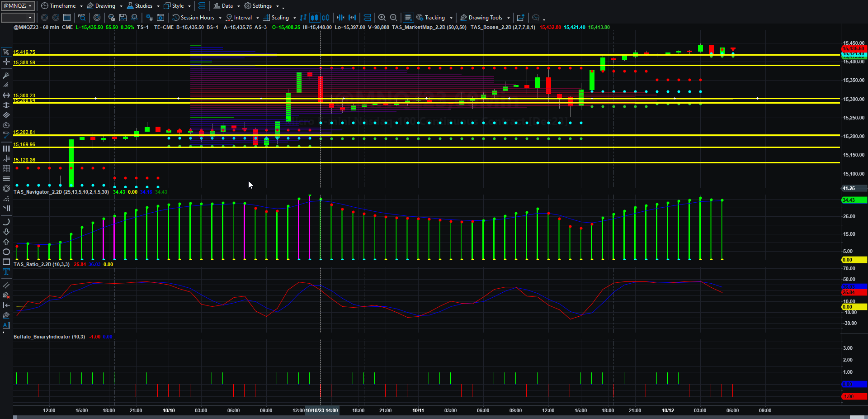868x419 pixels.
Task: Select the rectangle drawing tool
Action: point(6,262)
